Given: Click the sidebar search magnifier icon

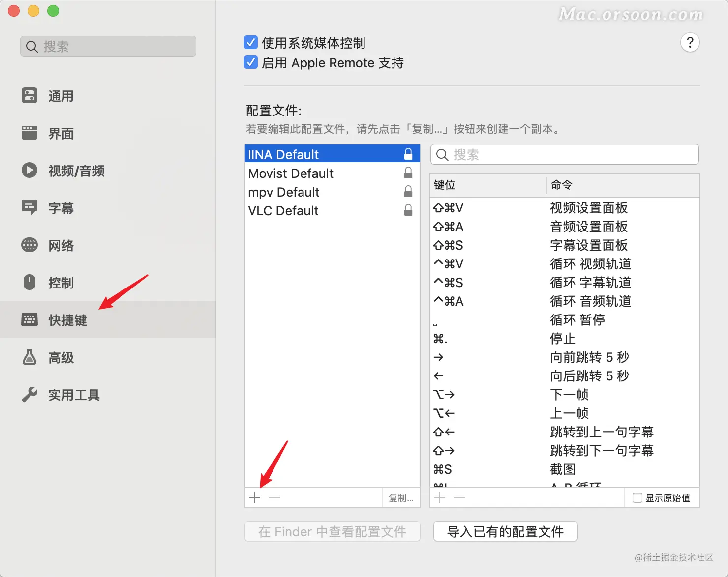Looking at the screenshot, I should [32, 47].
